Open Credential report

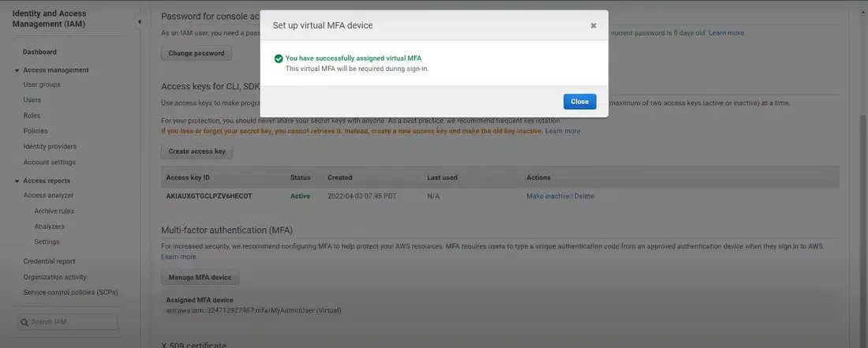(x=49, y=261)
